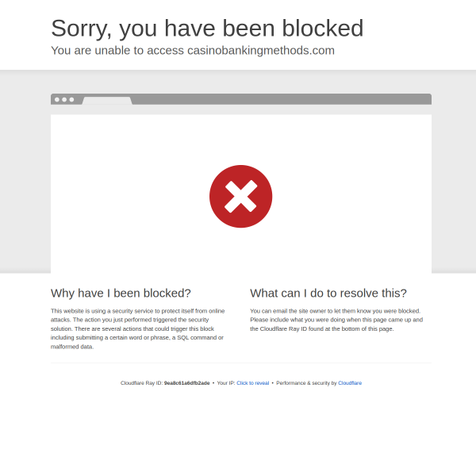Click the Cloudflare Ray ID value
The width and height of the screenshot is (476, 476).
[186, 383]
